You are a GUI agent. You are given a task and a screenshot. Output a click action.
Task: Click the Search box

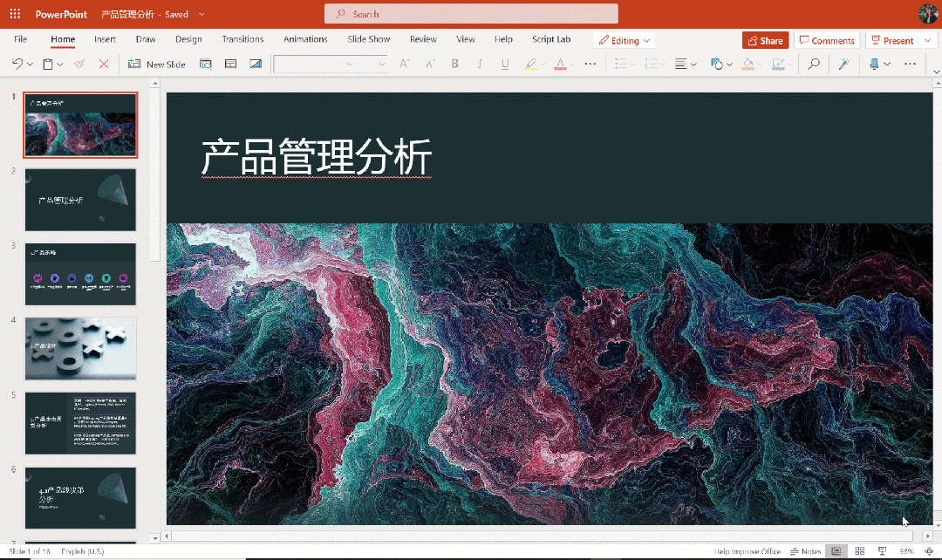[471, 14]
